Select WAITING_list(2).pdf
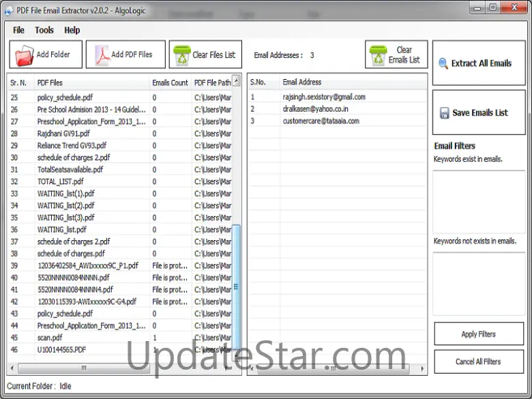Image resolution: width=532 pixels, height=399 pixels. click(x=121, y=205)
